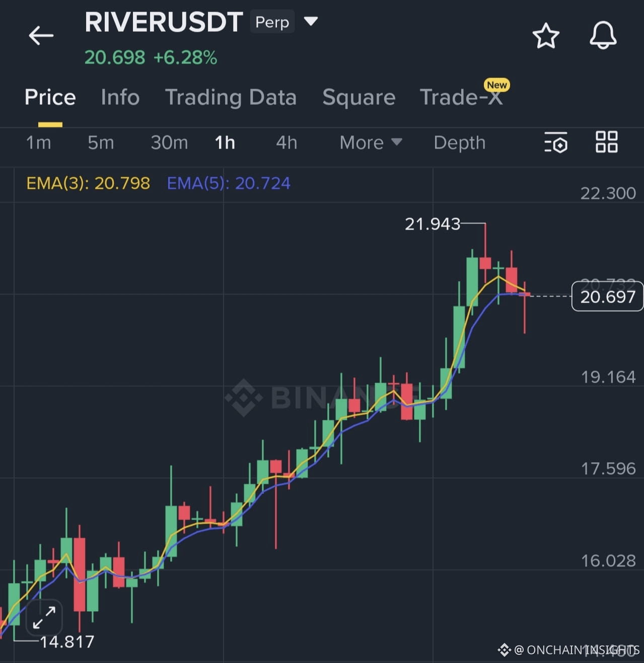Open the chart layout grid icon
The image size is (644, 663).
(606, 142)
